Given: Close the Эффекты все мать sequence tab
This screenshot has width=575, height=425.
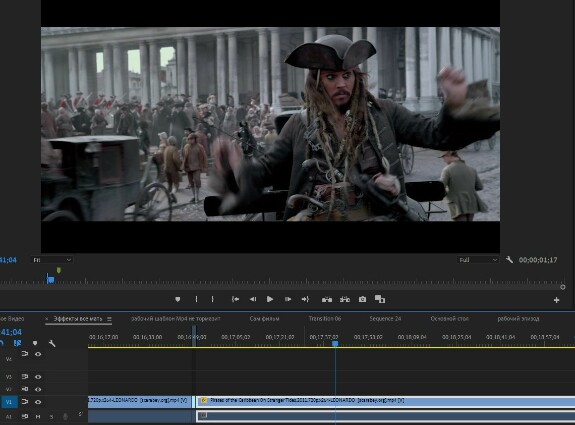Looking at the screenshot, I should (47, 319).
